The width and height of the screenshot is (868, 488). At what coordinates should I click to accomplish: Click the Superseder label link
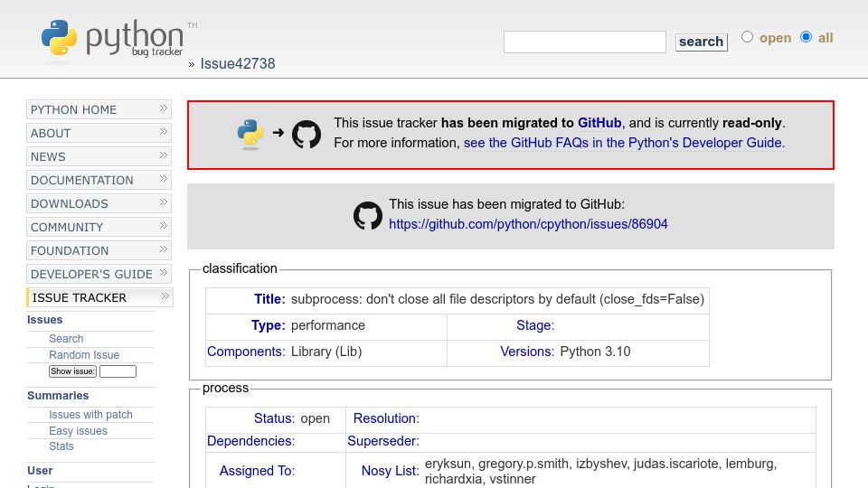pos(383,441)
